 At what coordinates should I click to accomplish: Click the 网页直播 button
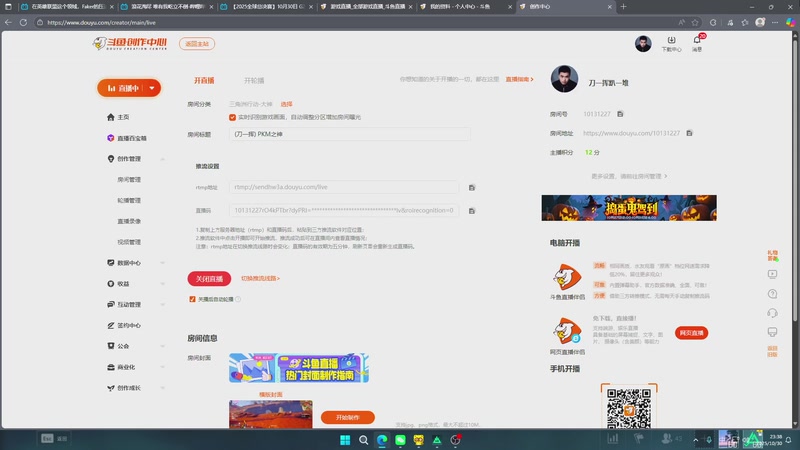pos(691,333)
